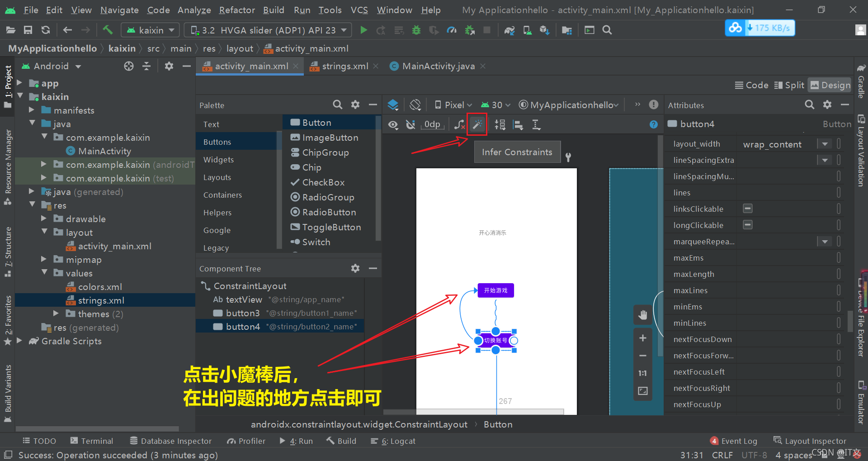The width and height of the screenshot is (868, 461).
Task: Open the MyApplicationhello theme dropdown
Action: [569, 105]
